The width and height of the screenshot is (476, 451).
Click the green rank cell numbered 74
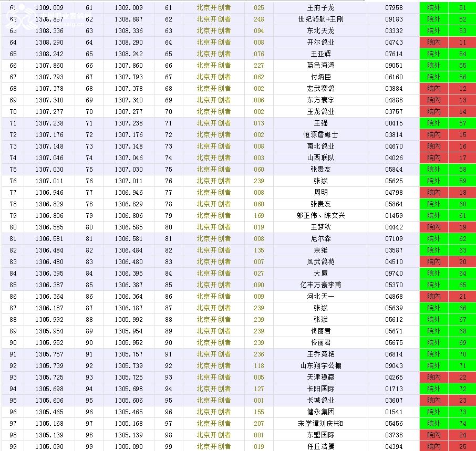coord(462,424)
